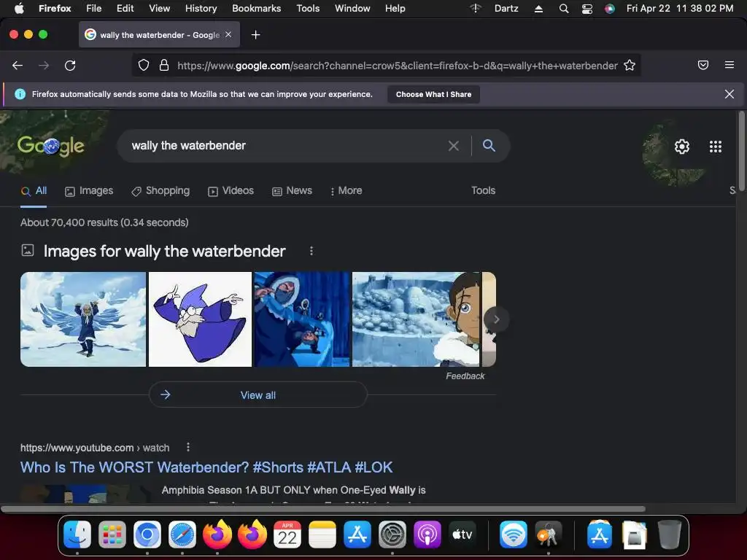Click the youtube.com › watch URL breadcrumb
This screenshot has height=560, width=747.
pyautogui.click(x=95, y=448)
